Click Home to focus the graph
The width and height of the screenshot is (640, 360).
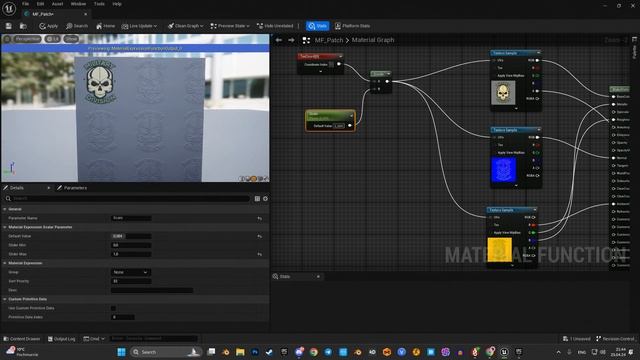[x=105, y=26]
